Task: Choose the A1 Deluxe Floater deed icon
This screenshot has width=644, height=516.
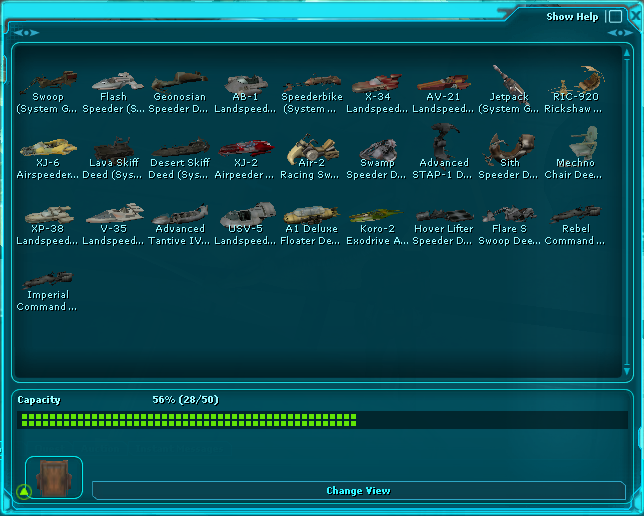Action: 312,214
